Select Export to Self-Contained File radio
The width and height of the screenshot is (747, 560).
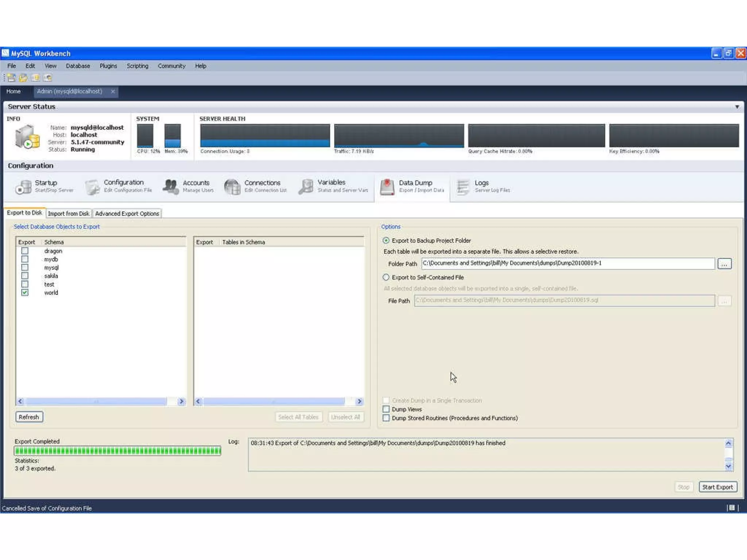coord(386,277)
